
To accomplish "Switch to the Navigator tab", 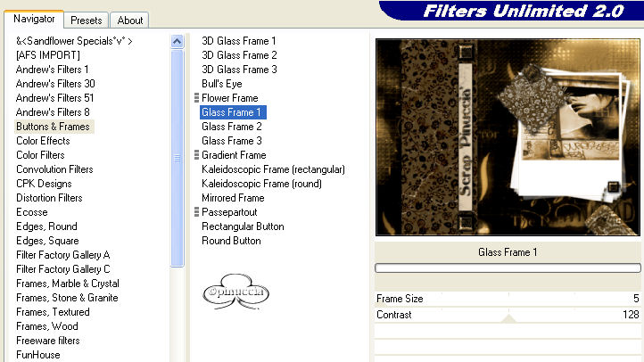I will [x=34, y=19].
